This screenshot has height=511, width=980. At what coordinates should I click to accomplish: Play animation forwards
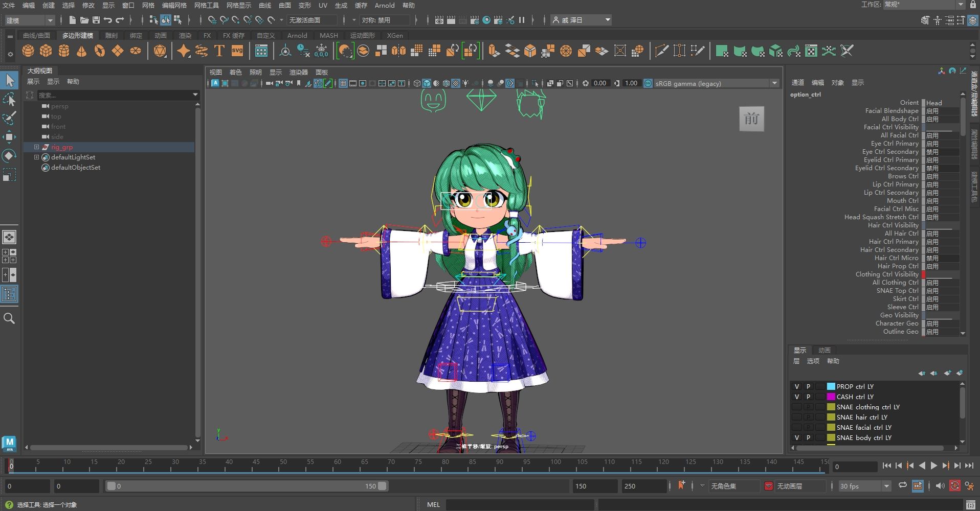(x=933, y=466)
